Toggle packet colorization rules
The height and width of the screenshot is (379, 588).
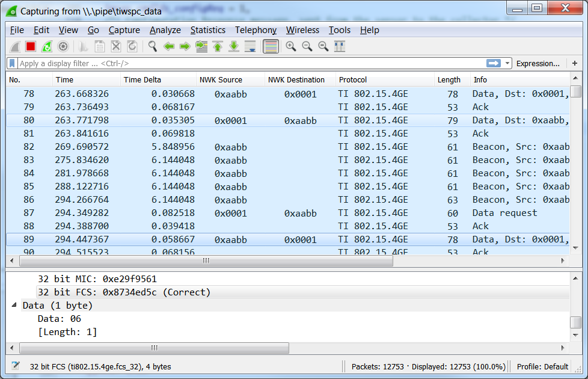(271, 46)
